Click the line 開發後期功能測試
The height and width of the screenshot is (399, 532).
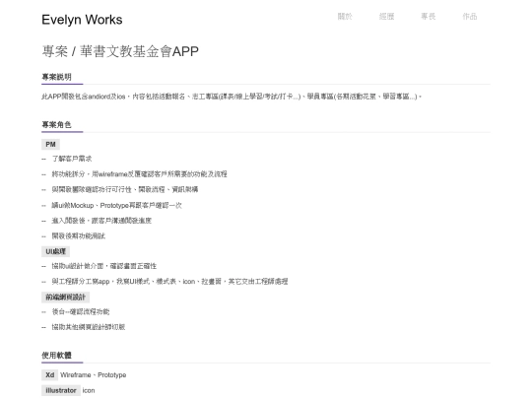(79, 235)
